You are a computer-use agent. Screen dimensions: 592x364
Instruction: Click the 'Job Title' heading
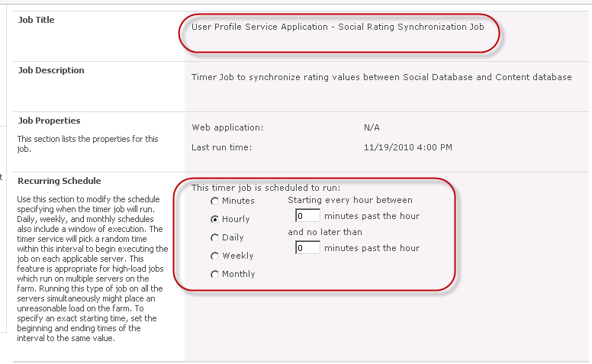[37, 20]
